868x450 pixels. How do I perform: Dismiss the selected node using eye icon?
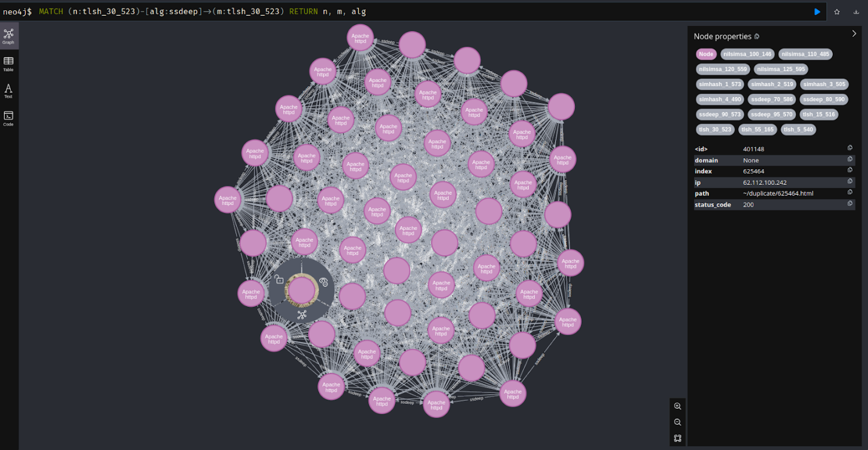[x=323, y=281]
